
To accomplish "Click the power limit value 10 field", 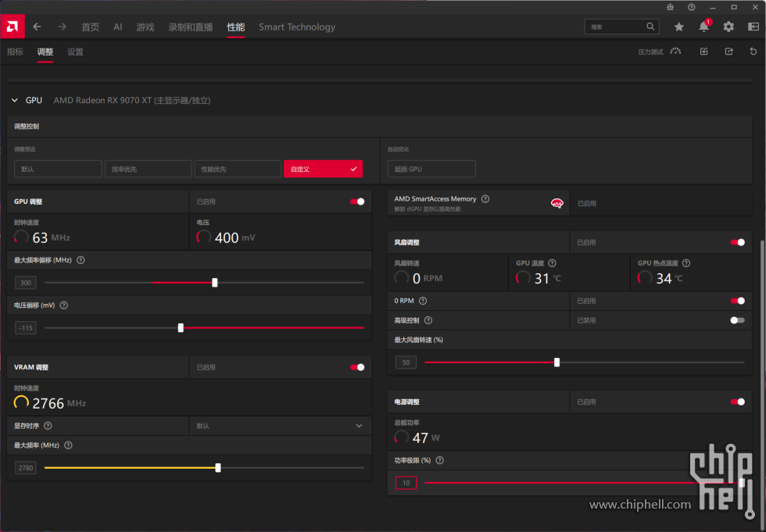I will click(x=406, y=483).
